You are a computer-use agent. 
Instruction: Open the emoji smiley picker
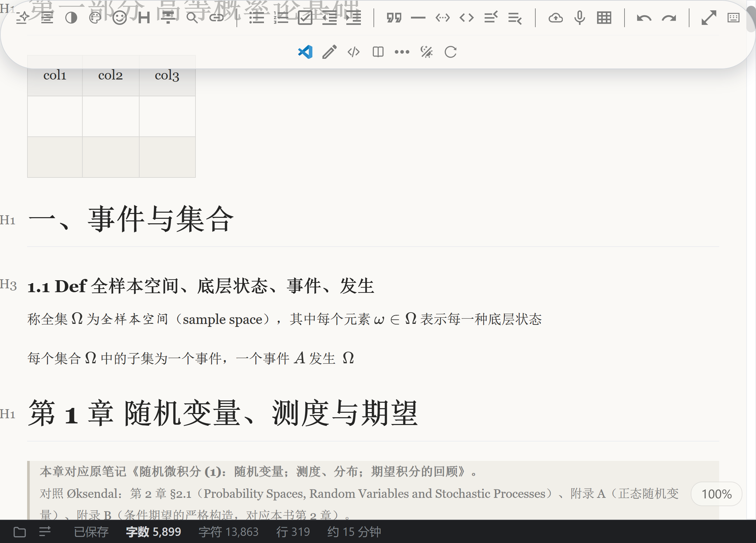pos(119,18)
